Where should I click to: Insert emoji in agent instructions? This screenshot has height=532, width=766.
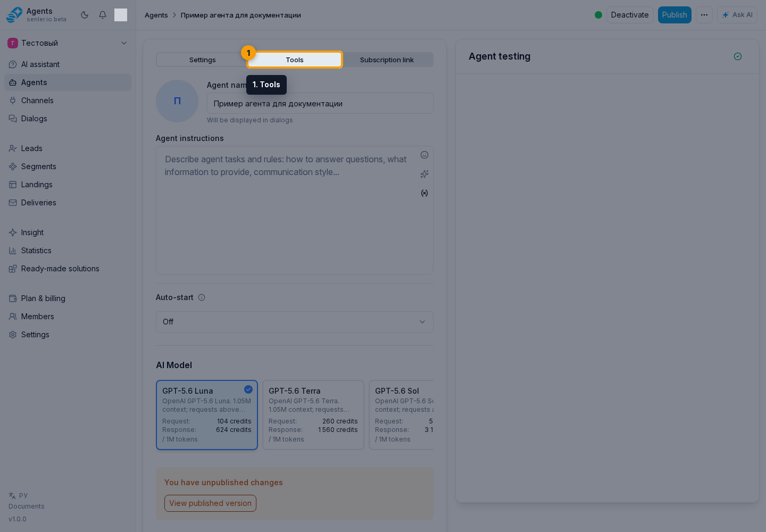[424, 155]
